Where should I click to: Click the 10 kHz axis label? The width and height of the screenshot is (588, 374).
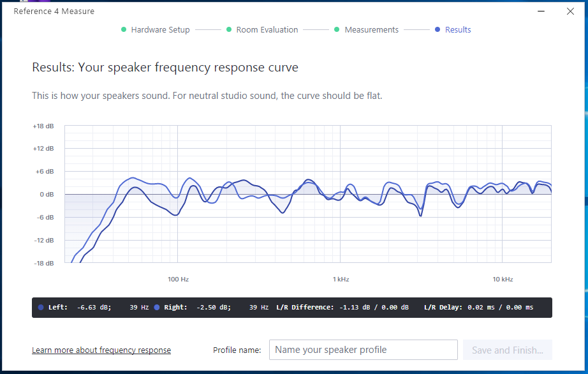point(503,279)
